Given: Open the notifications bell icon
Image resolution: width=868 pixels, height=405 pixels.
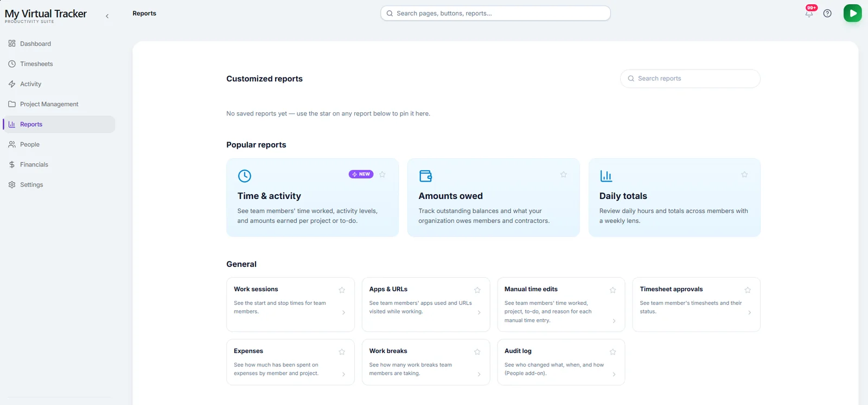Looking at the screenshot, I should click(x=809, y=14).
